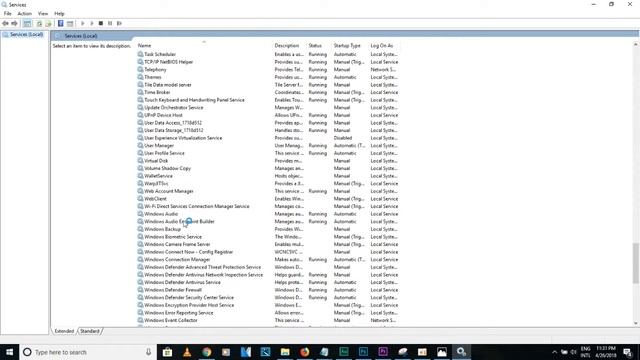Viewport: 640px width, 360px height.
Task: Open the Action menu
Action: 24,13
